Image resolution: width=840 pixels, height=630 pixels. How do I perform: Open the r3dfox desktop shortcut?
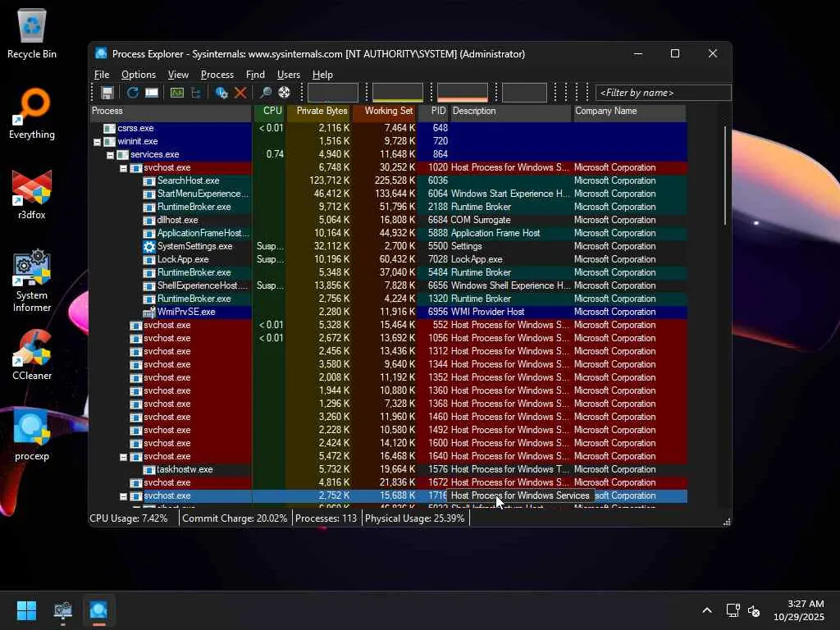point(32,194)
